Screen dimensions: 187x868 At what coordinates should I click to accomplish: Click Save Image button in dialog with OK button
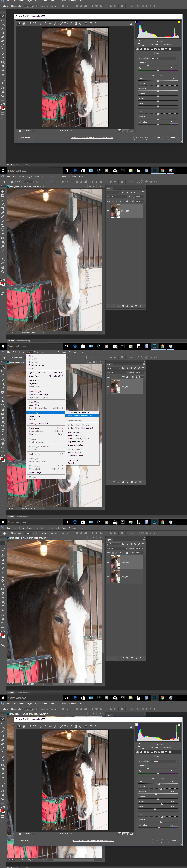click(26, 841)
